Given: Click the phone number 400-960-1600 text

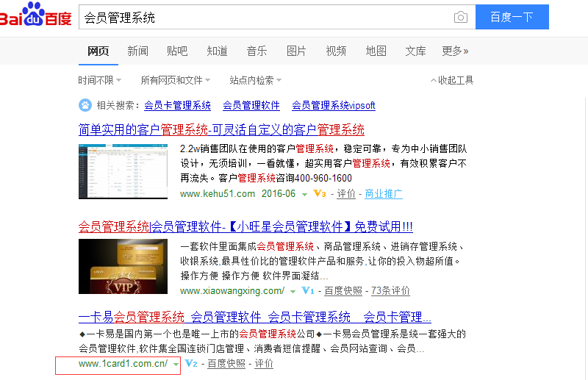Looking at the screenshot, I should click(323, 178).
